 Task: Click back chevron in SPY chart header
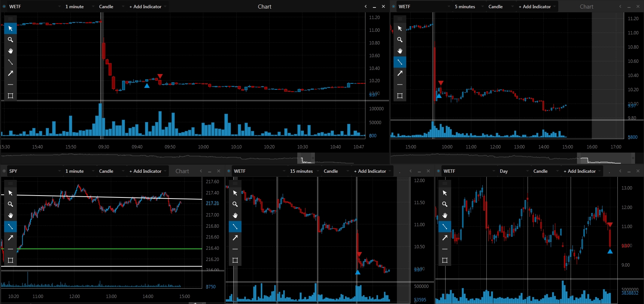point(201,171)
